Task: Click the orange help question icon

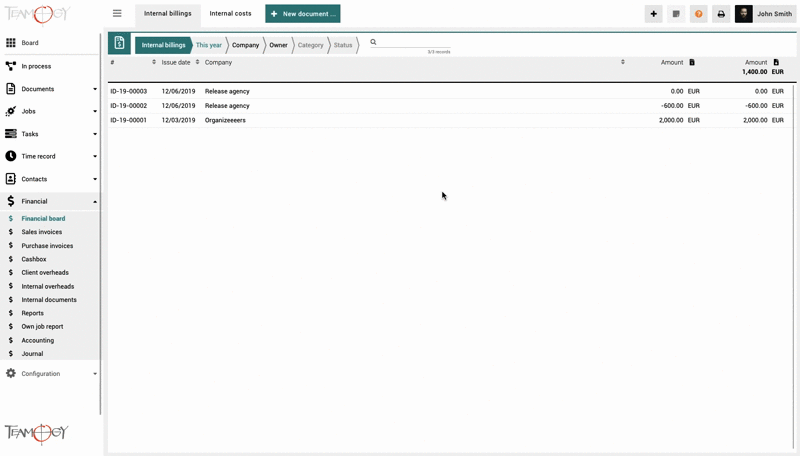Action: click(x=698, y=14)
